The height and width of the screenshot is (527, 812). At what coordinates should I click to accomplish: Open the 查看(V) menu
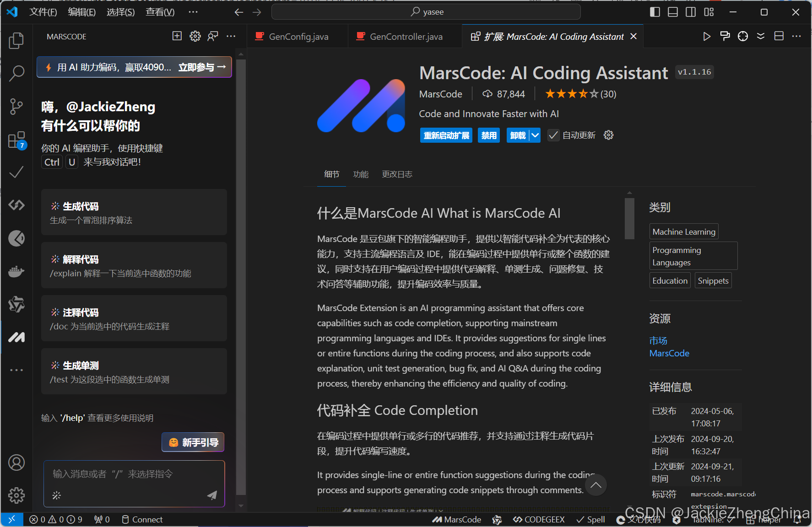(160, 12)
